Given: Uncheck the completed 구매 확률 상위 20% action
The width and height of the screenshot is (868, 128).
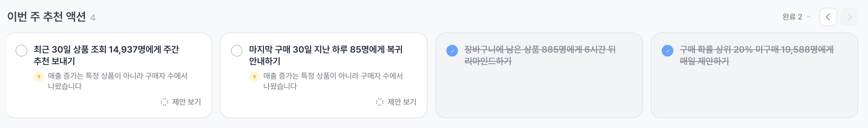Looking at the screenshot, I should (668, 51).
